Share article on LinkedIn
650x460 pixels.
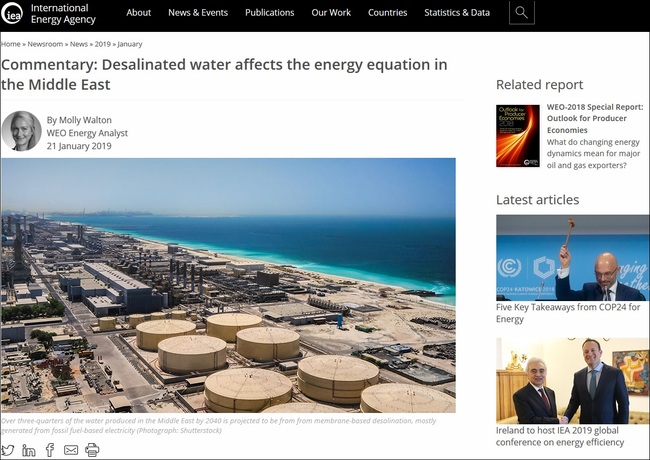pyautogui.click(x=29, y=450)
